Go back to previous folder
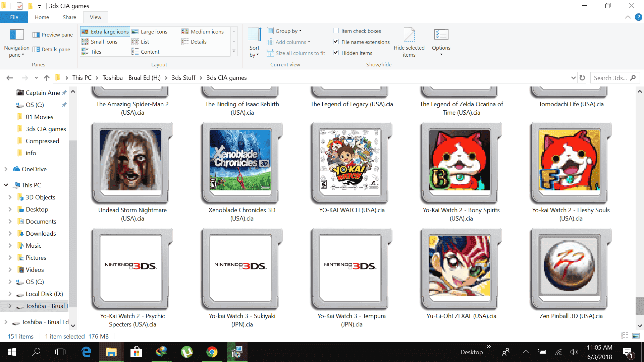644x362 pixels. [9, 78]
